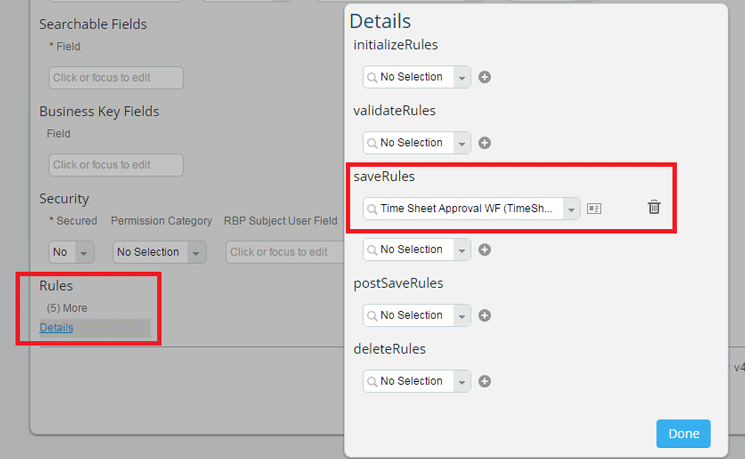Click search icon in initializeRules selector
Viewport: 745px width, 459px height.
pyautogui.click(x=372, y=77)
